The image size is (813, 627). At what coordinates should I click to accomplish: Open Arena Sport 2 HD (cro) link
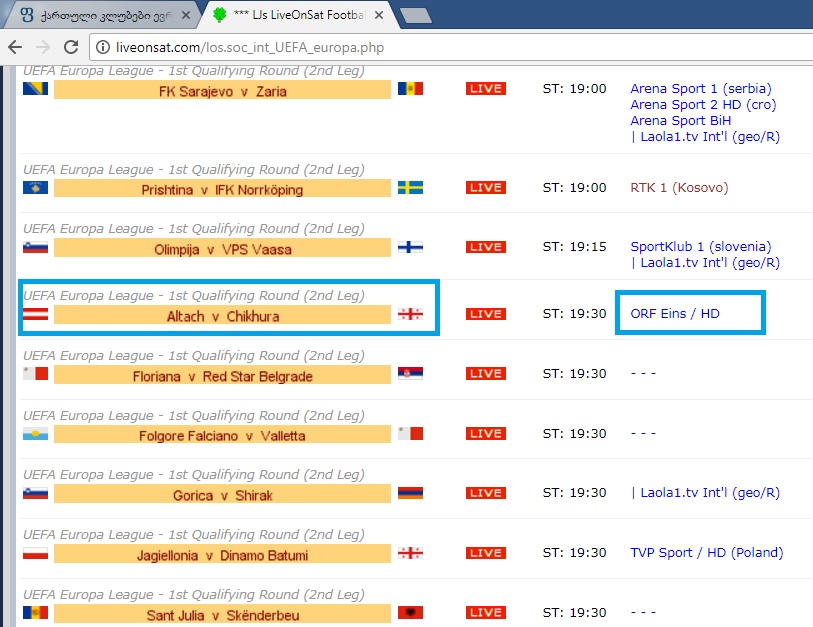coord(703,105)
